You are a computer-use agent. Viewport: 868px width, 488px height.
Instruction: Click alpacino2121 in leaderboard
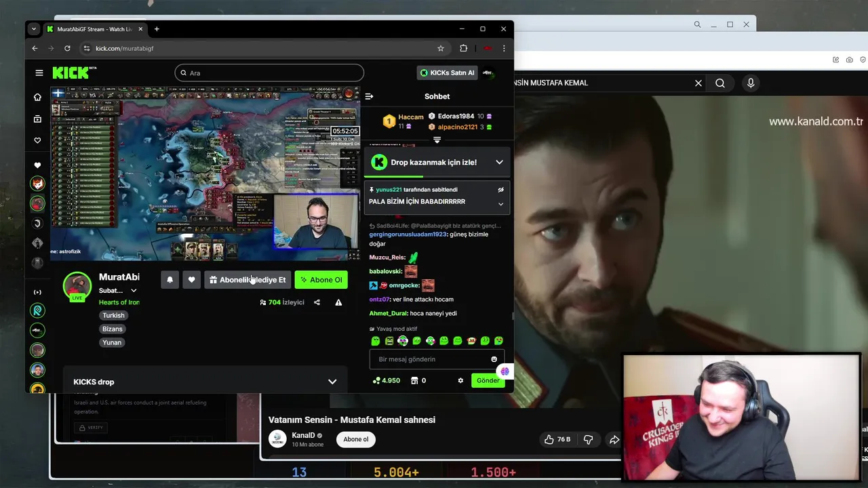(457, 127)
